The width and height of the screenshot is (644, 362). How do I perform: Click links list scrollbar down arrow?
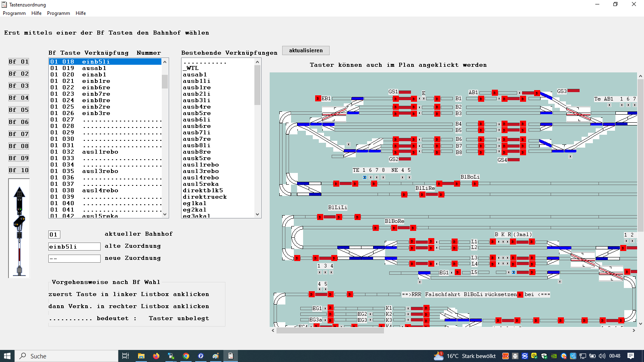click(x=258, y=214)
